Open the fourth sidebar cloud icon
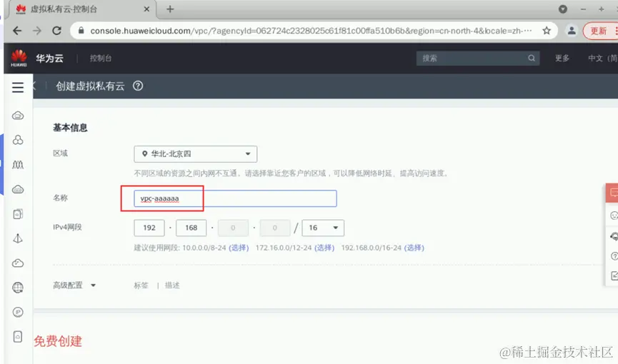The width and height of the screenshot is (618, 364). tap(18, 189)
